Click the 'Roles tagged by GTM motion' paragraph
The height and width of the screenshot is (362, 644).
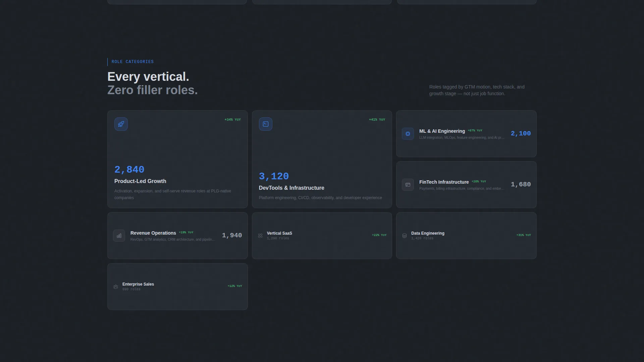click(x=477, y=90)
